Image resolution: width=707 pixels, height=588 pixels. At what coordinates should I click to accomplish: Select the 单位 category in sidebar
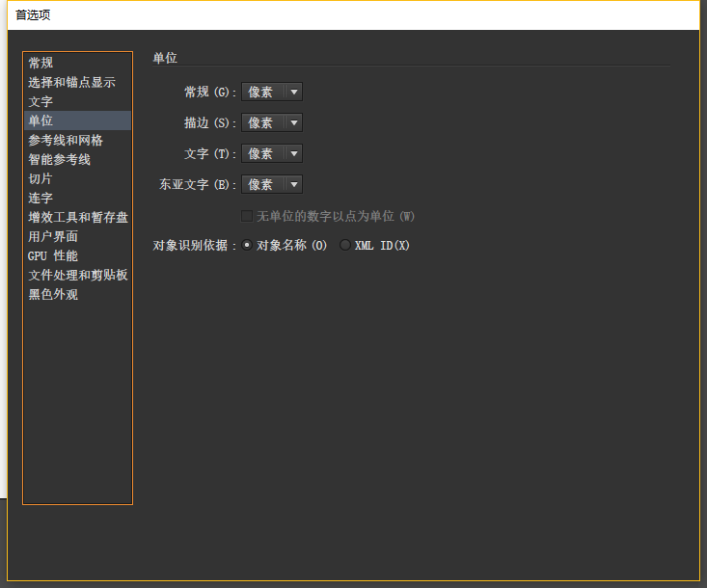pos(77,120)
